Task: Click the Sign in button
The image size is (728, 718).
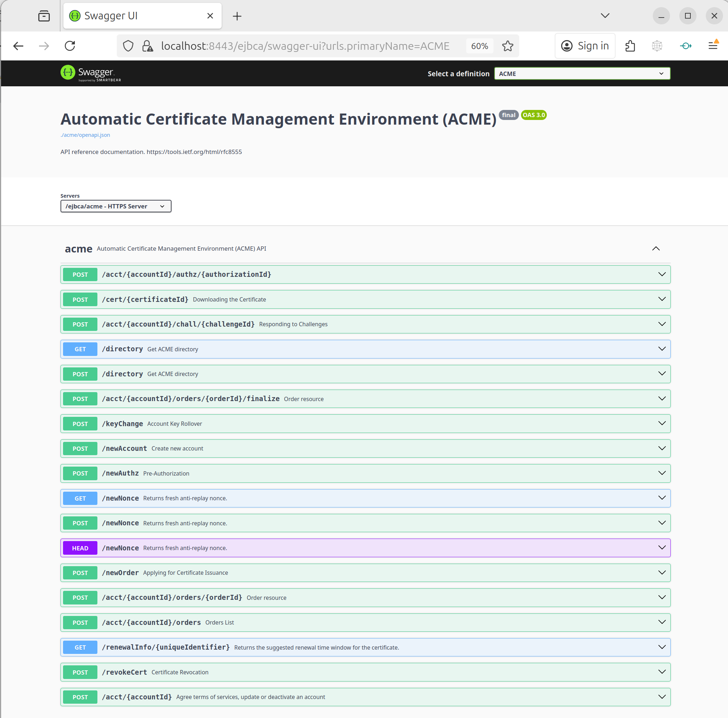Action: pos(585,46)
